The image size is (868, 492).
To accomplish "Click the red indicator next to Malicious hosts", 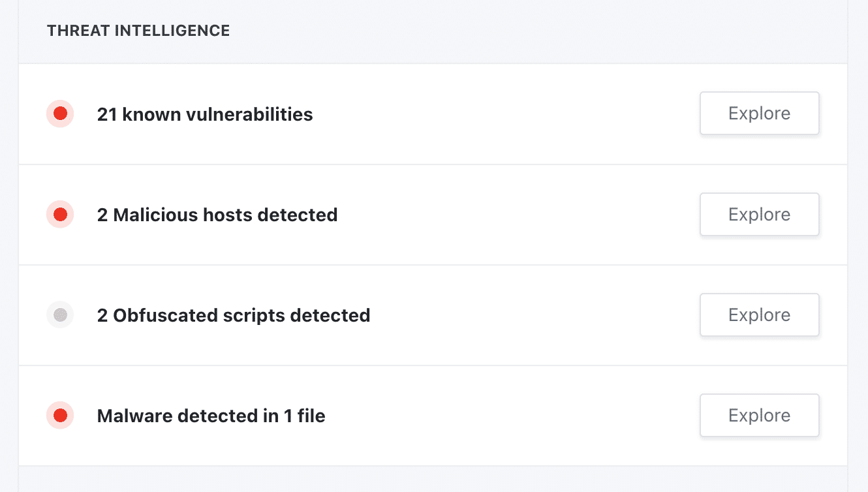I will pyautogui.click(x=60, y=215).
